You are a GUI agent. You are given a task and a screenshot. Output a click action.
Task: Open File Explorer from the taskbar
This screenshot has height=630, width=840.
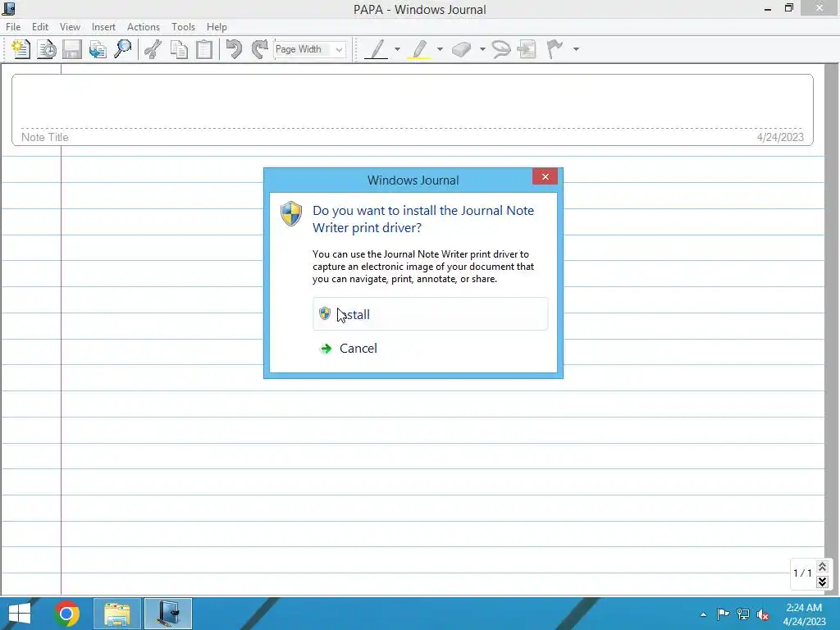click(117, 614)
